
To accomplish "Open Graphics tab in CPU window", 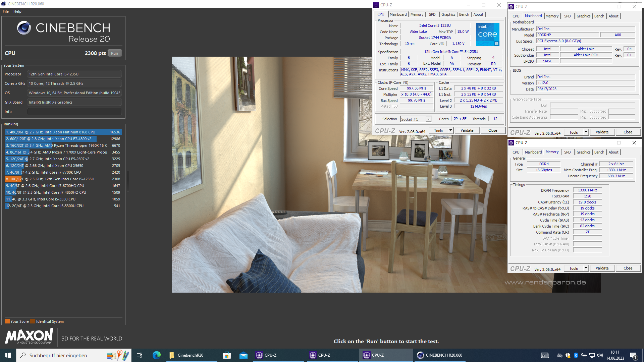I will [448, 14].
